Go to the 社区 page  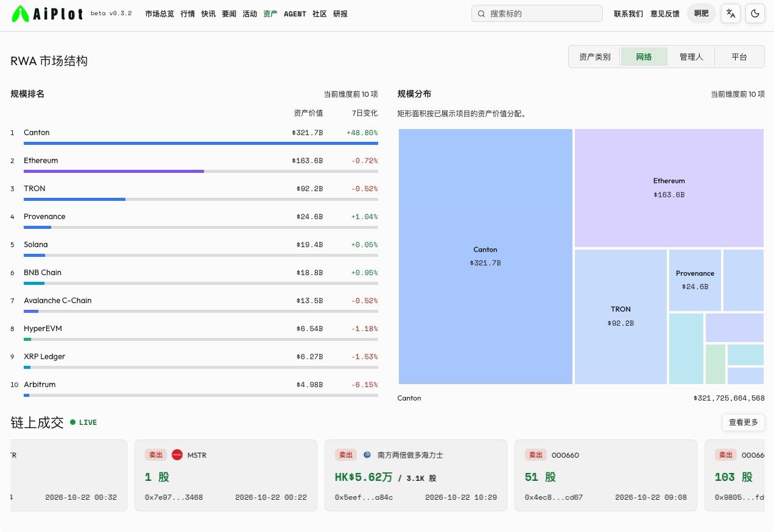pos(320,13)
